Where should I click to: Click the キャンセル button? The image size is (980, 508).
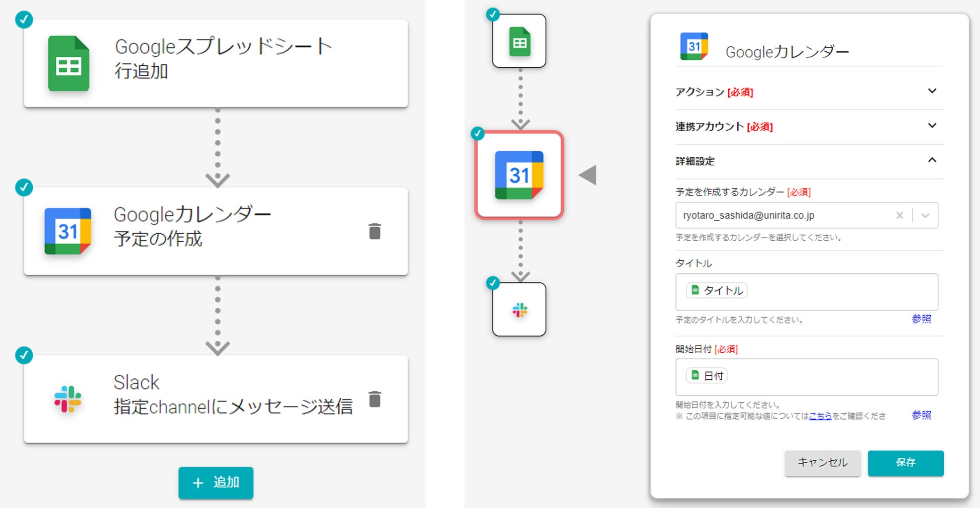click(x=823, y=463)
